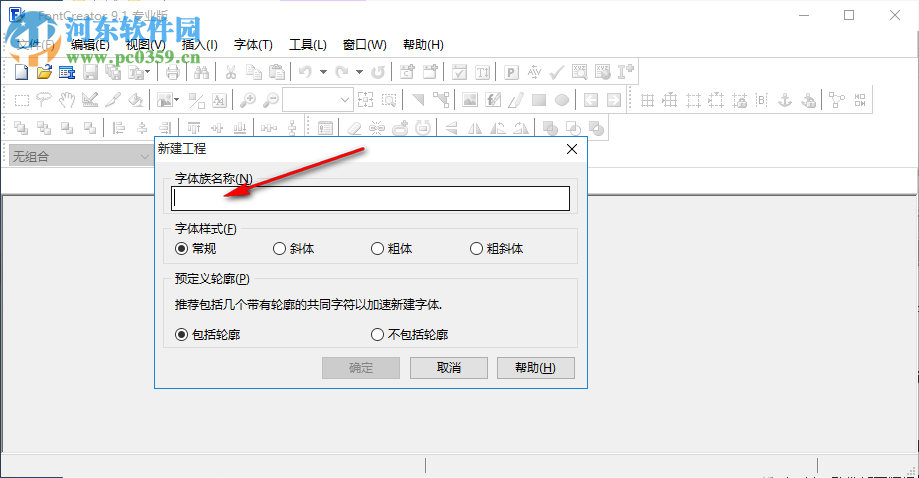The height and width of the screenshot is (478, 919).
Task: Open the 工具(L) menu
Action: tap(308, 45)
